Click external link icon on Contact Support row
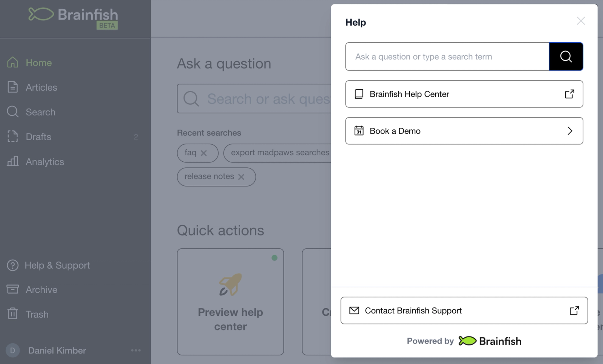Viewport: 603px width, 364px height. [x=574, y=310]
